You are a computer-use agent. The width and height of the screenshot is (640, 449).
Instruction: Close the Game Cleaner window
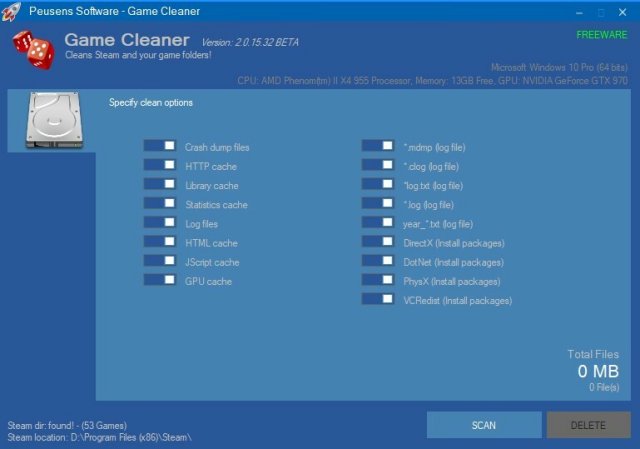[622, 13]
